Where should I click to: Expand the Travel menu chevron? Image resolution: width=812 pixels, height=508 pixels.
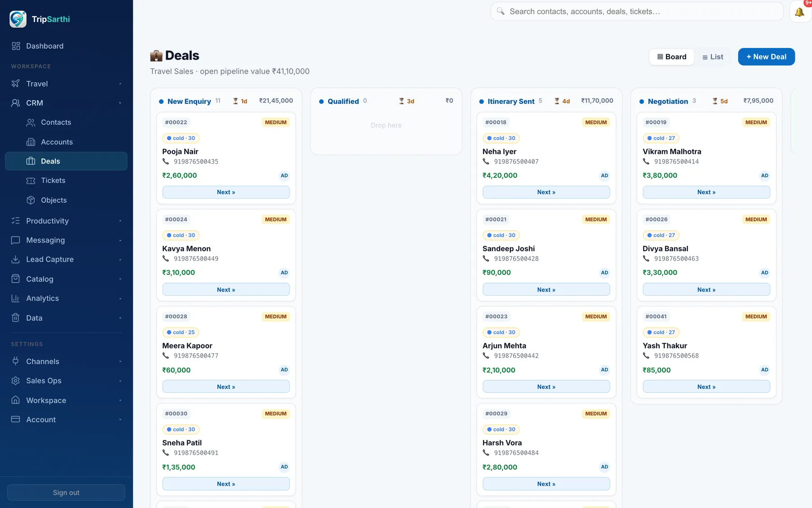[x=120, y=84]
